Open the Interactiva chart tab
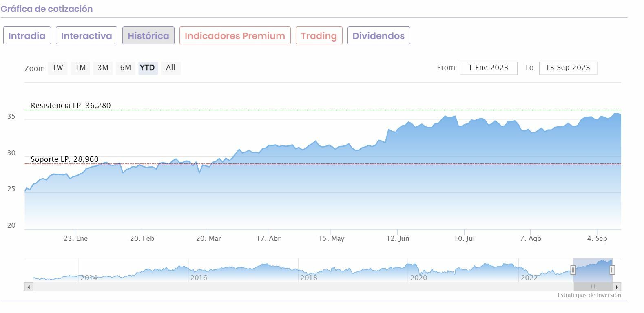Image resolution: width=644 pixels, height=313 pixels. pyautogui.click(x=86, y=36)
